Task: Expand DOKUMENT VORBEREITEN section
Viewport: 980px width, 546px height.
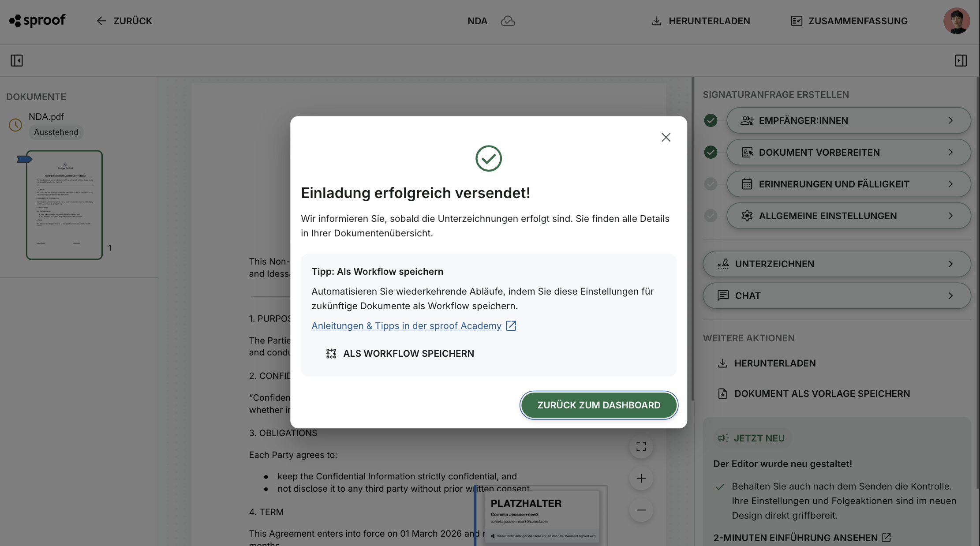Action: 849,152
